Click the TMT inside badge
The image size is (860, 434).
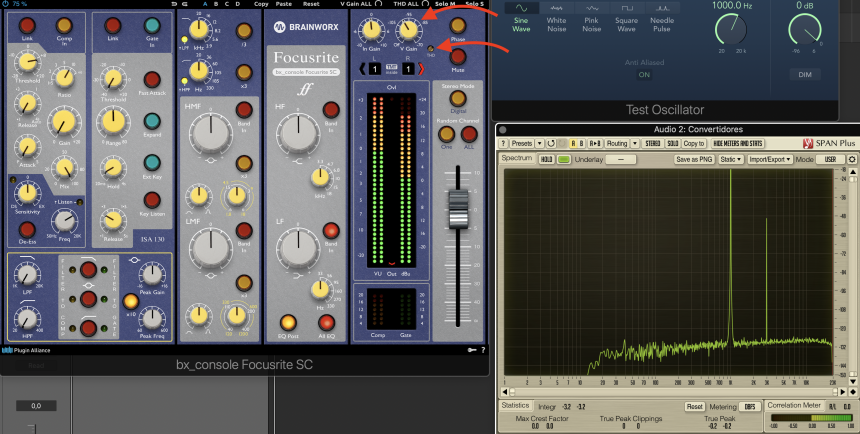pos(392,69)
